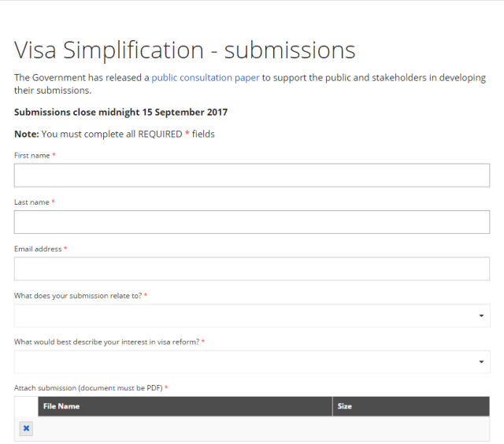Open the public consultation paper link
Screen dimensions: 504x444
click(x=205, y=78)
